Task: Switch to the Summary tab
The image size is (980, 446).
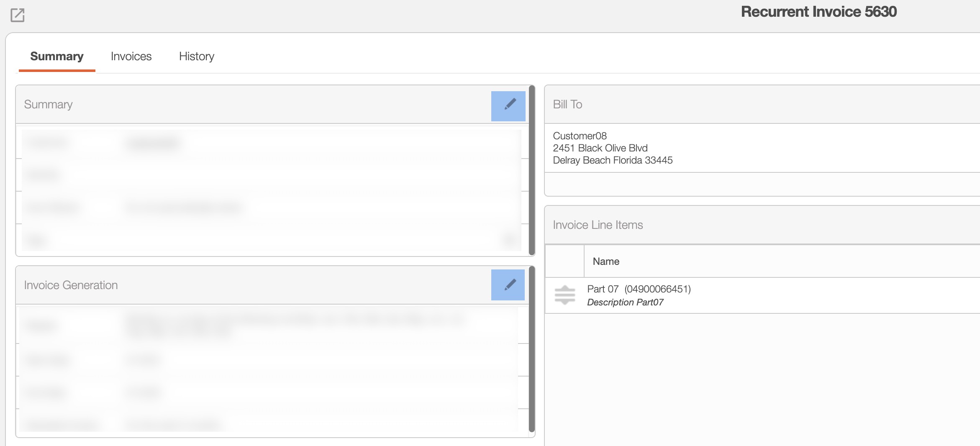Action: tap(57, 56)
